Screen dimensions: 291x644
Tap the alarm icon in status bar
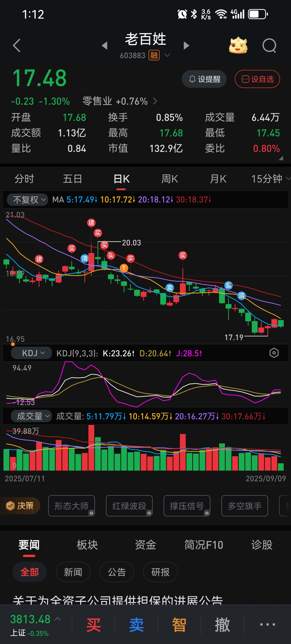coord(182,14)
